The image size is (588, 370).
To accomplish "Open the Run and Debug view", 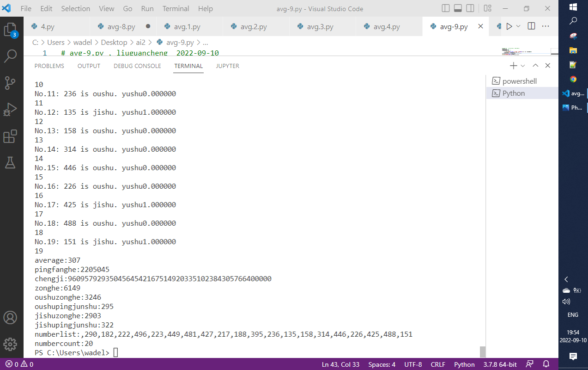I will click(10, 110).
